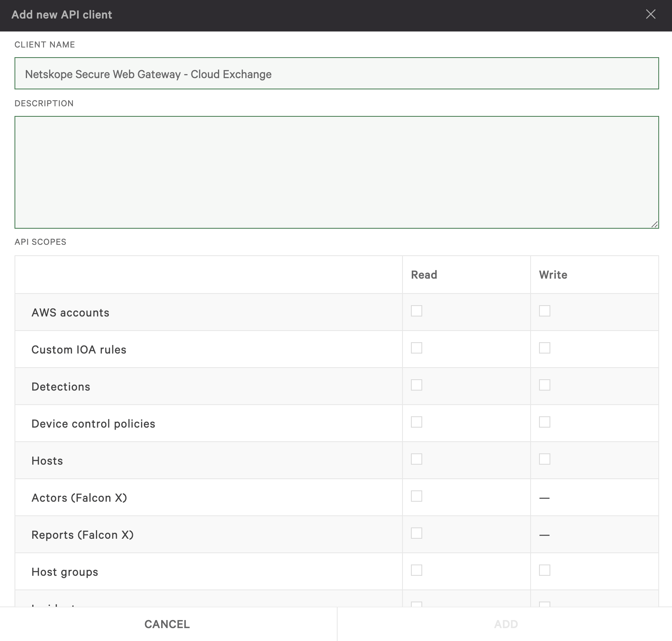
Task: Click the Host groups label
Action: click(65, 572)
